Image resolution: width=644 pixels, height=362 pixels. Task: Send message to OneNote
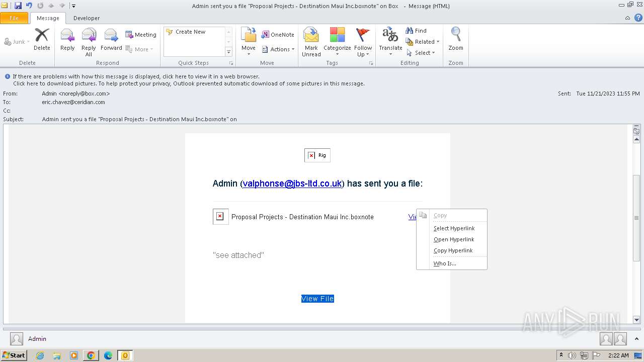coord(278,35)
